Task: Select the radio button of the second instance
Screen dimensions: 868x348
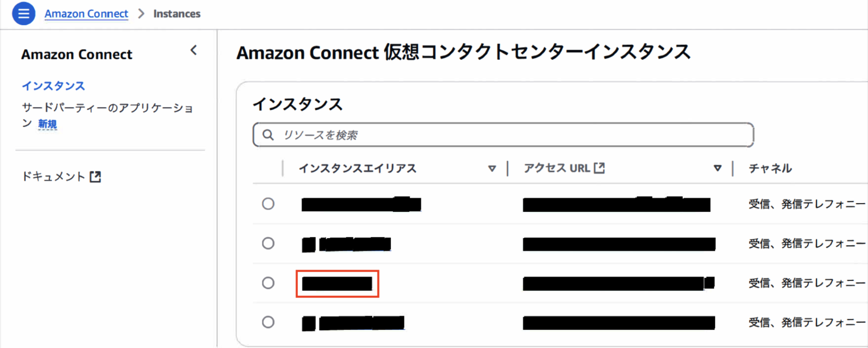Action: point(268,243)
